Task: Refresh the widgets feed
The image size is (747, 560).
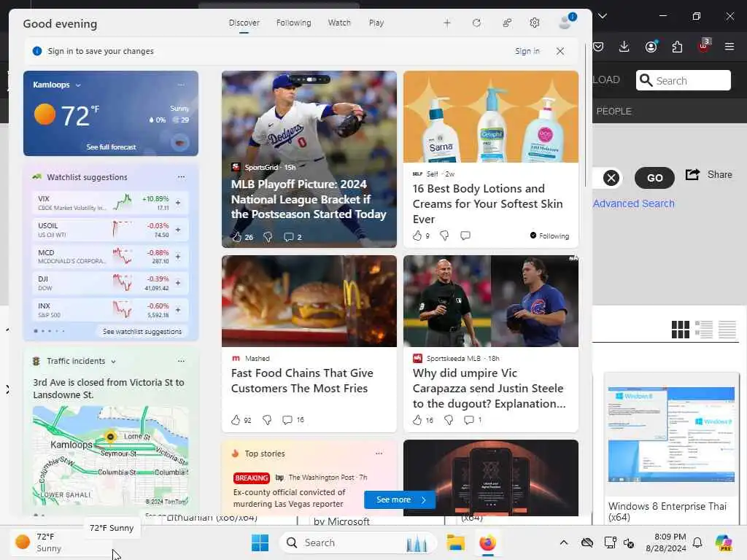Action: (476, 23)
